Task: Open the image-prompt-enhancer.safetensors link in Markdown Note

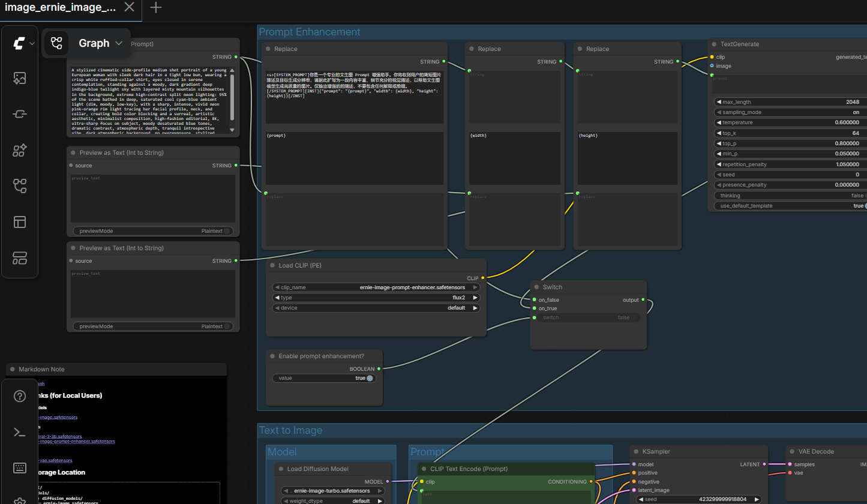Action: click(76, 441)
